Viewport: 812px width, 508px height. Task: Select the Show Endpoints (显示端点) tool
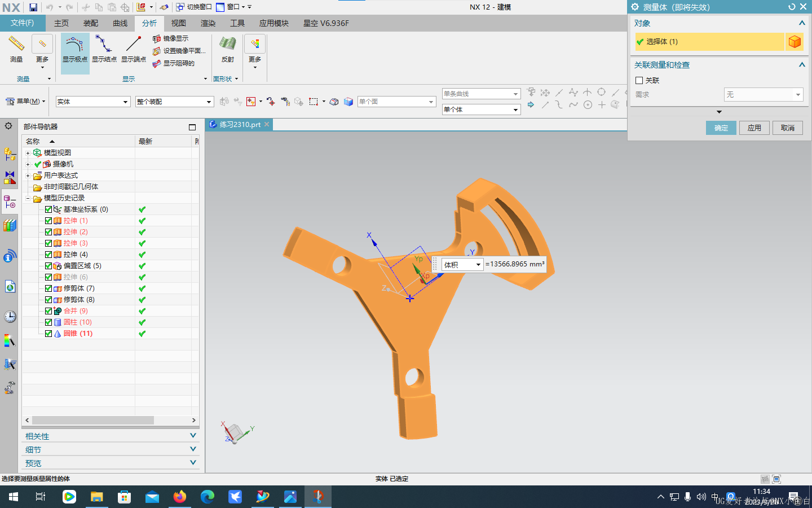[134, 50]
